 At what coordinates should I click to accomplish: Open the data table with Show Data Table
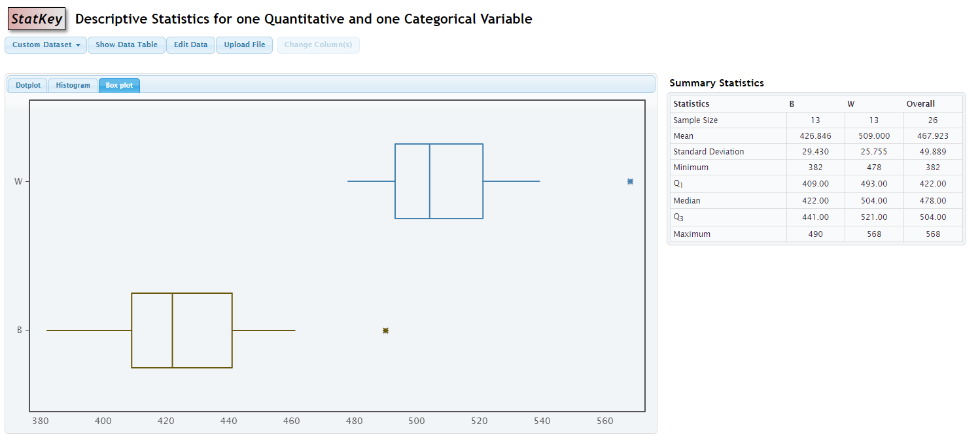(x=126, y=45)
